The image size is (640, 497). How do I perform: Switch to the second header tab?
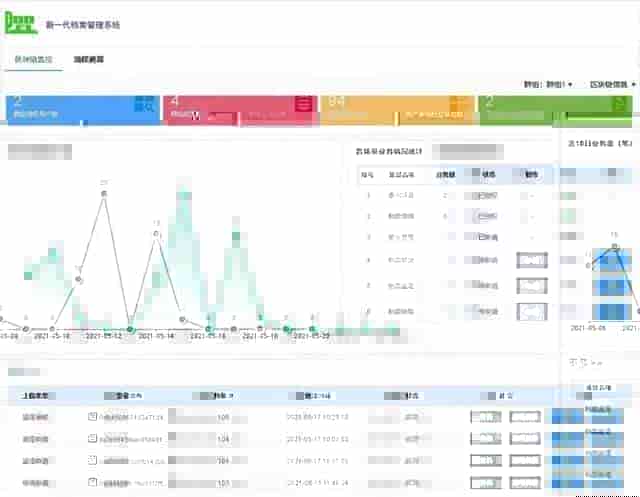tap(89, 60)
